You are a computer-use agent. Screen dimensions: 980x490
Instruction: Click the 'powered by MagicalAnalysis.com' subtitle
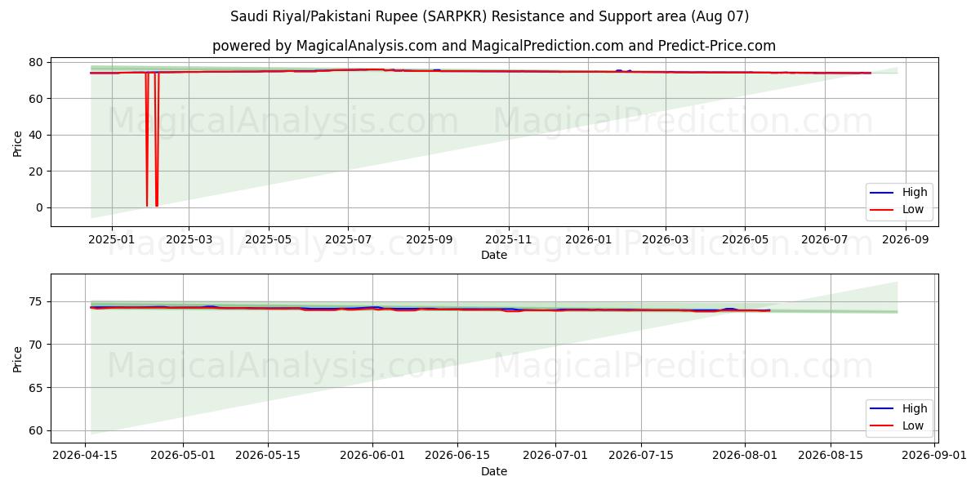pyautogui.click(x=494, y=46)
